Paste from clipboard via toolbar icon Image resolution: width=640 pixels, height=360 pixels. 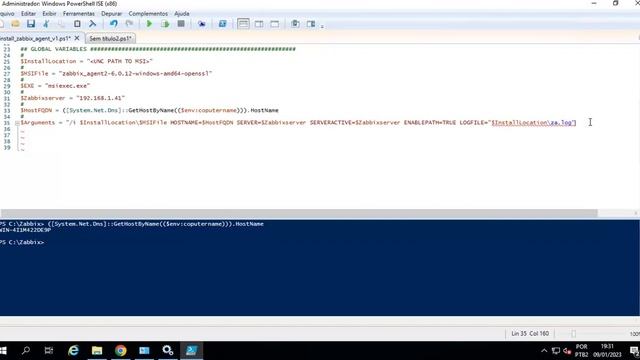77,24
